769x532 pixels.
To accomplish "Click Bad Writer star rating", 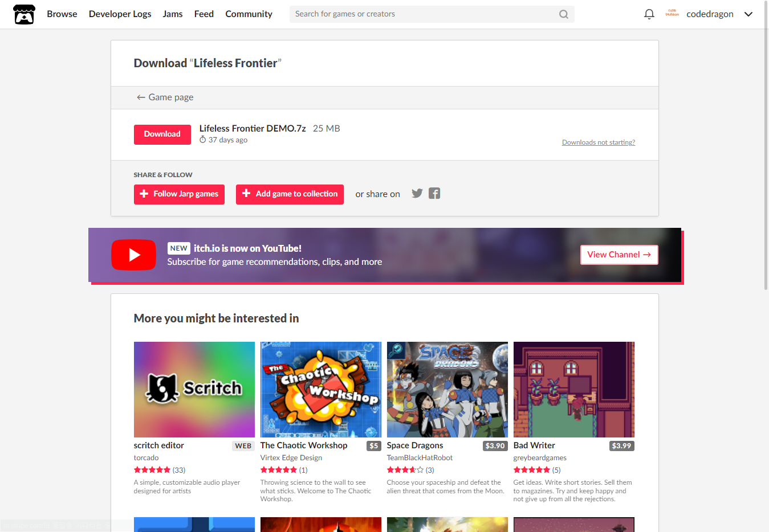I will (532, 470).
